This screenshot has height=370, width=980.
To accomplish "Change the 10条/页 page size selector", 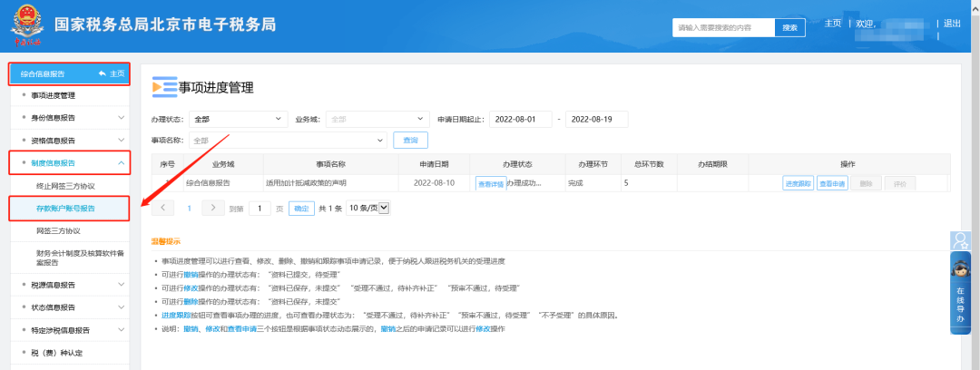I will tap(369, 208).
